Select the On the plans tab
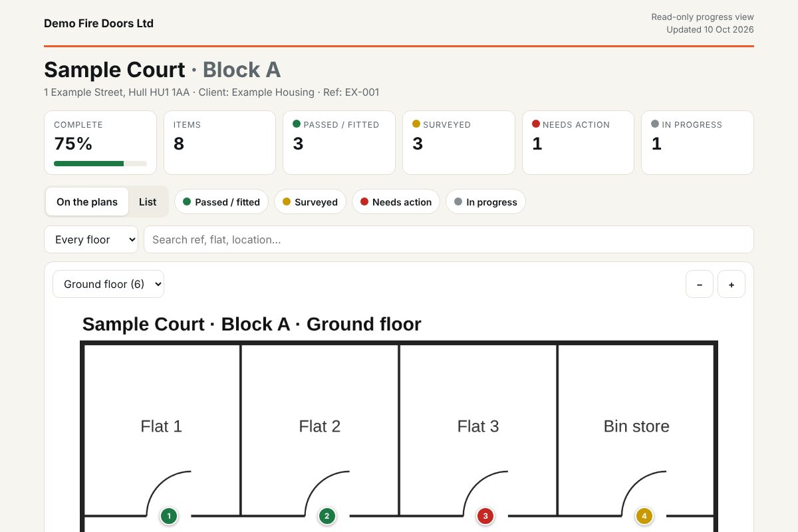Screen dimensions: 798x532 [87, 201]
